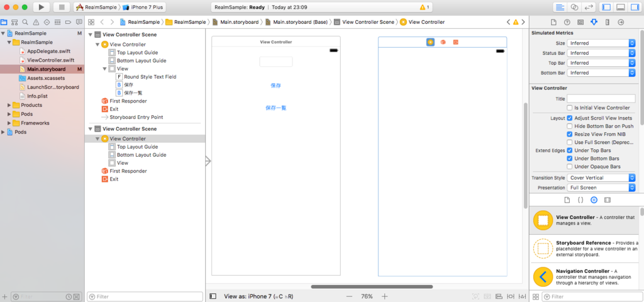Viewport: 644px width, 302px height.
Task: Open the Bottom Bar dropdown
Action: tap(601, 73)
